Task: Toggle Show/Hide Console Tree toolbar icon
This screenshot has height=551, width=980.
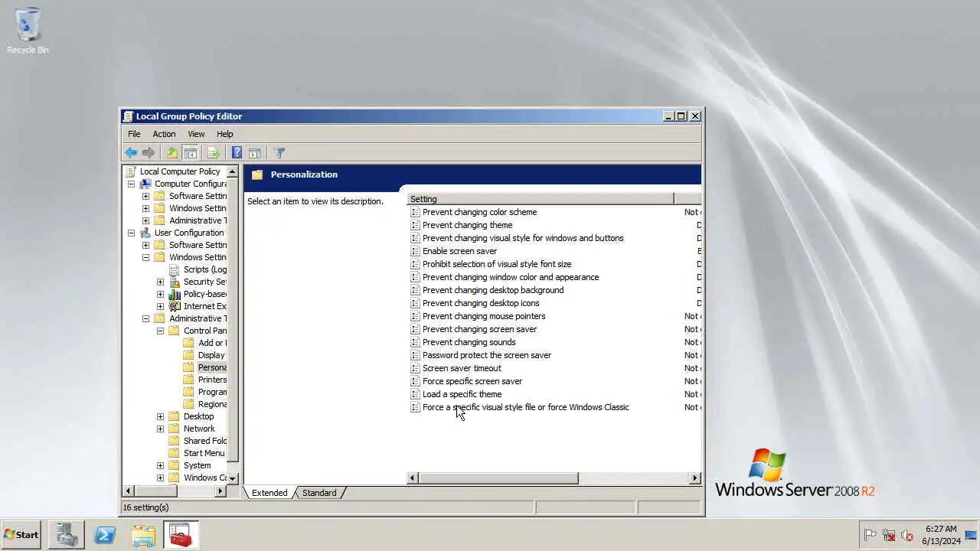Action: click(x=190, y=153)
